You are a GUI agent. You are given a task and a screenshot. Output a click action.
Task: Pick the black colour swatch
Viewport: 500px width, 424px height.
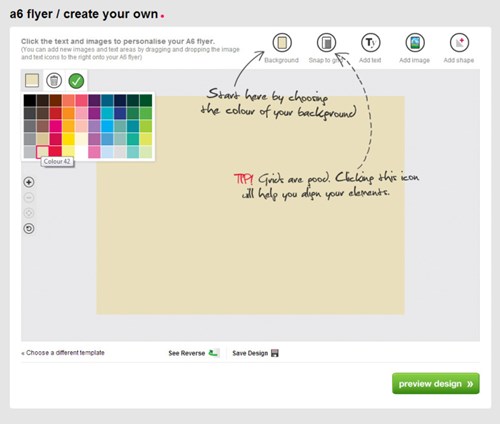pyautogui.click(x=30, y=100)
